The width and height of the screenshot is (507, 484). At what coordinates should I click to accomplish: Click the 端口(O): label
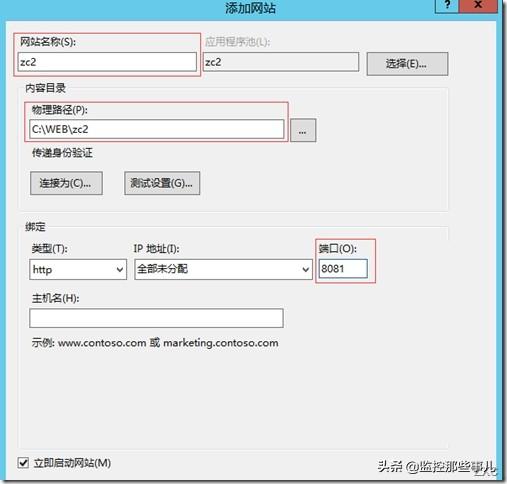(x=338, y=249)
